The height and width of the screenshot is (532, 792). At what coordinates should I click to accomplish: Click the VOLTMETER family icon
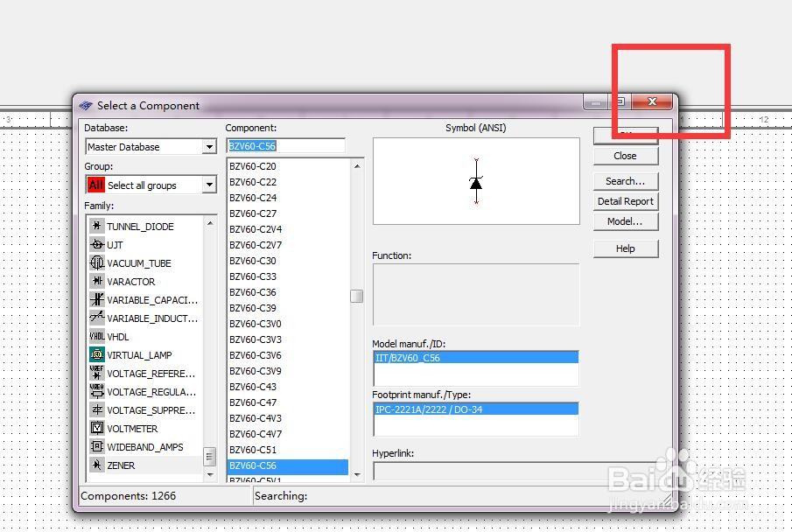point(97,429)
